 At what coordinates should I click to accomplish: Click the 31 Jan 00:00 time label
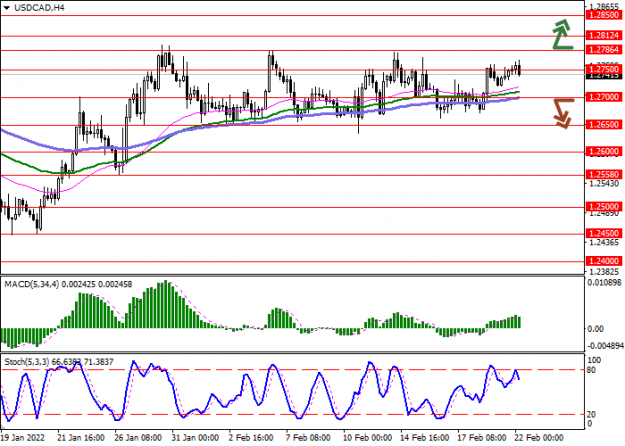pyautogui.click(x=195, y=438)
